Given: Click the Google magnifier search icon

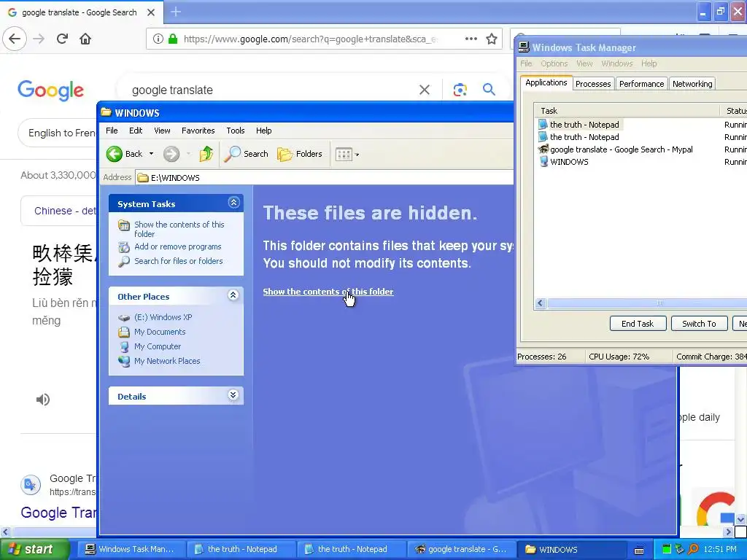Looking at the screenshot, I should (x=489, y=89).
